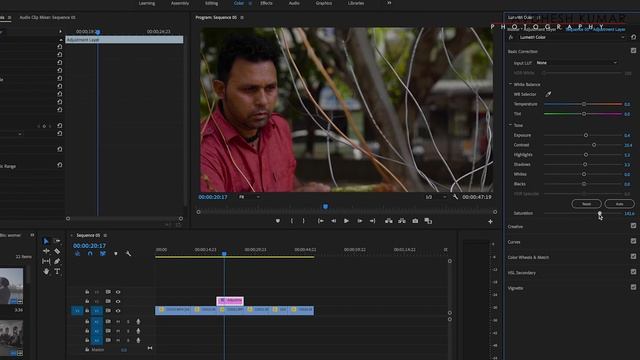Toggle HSL Secondary checkbox

633,272
